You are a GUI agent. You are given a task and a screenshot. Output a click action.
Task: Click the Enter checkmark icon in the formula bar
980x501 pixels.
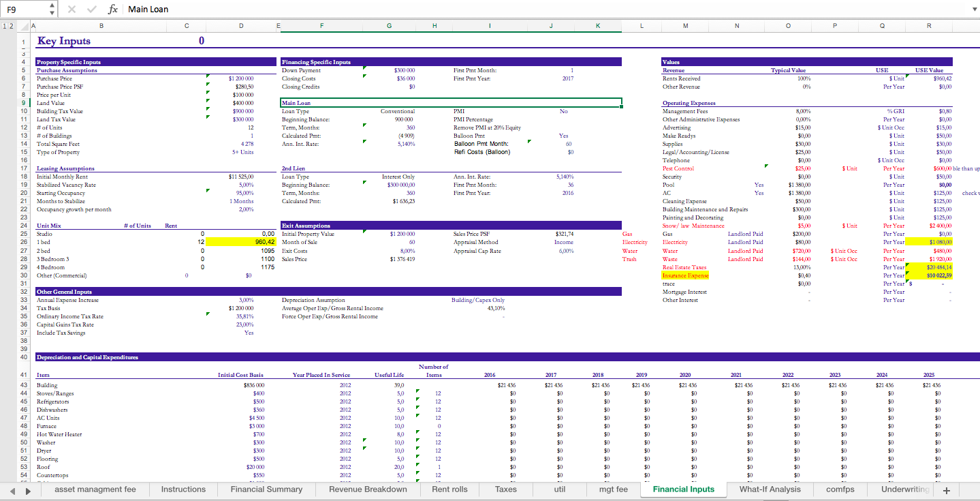coord(91,9)
